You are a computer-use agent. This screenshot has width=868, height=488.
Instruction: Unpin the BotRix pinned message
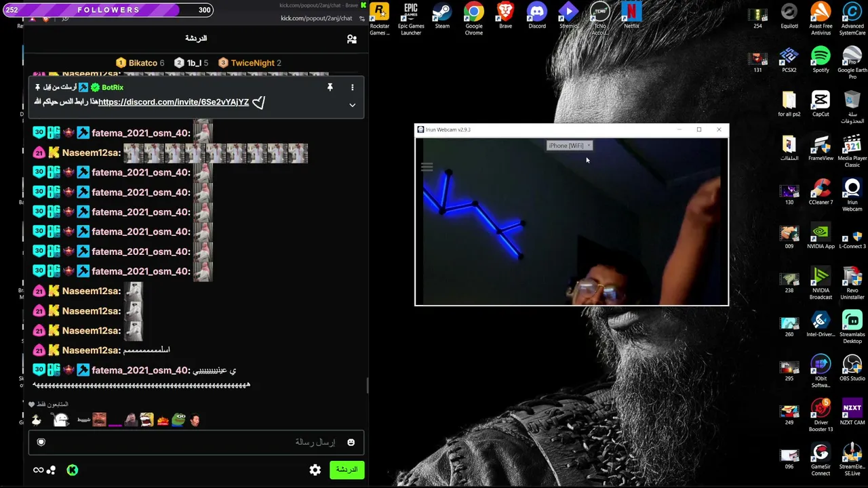330,87
